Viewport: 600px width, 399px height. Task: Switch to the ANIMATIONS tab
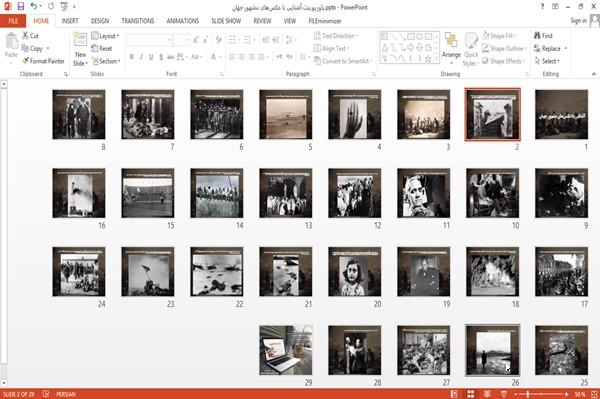tap(183, 21)
